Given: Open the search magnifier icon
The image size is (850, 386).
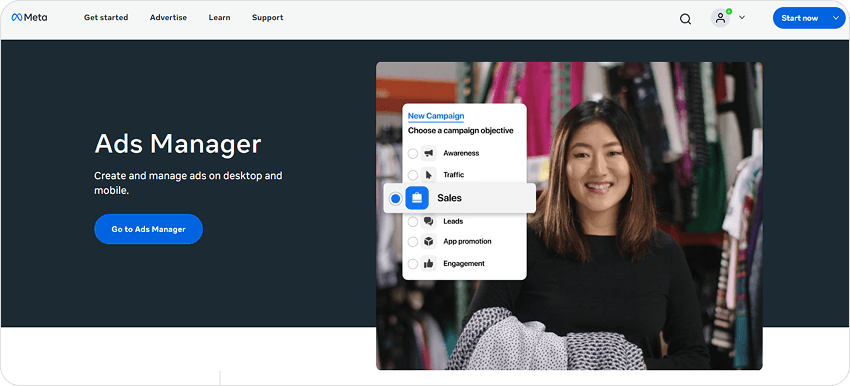Looking at the screenshot, I should click(x=685, y=18).
